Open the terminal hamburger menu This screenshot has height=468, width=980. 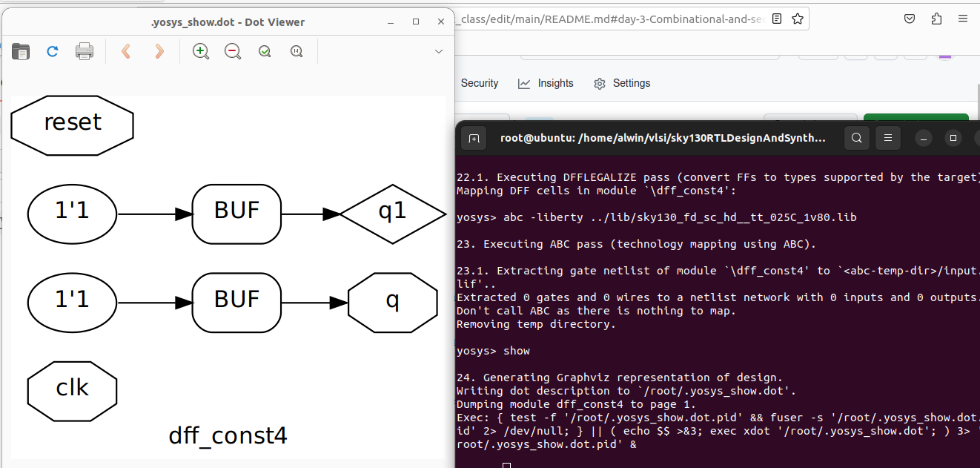(x=887, y=138)
